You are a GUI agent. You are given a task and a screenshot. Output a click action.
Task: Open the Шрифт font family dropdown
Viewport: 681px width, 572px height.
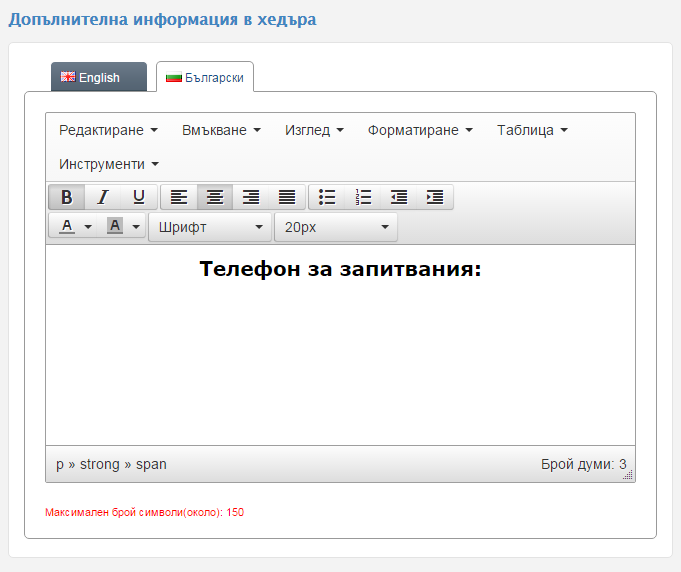tap(210, 227)
